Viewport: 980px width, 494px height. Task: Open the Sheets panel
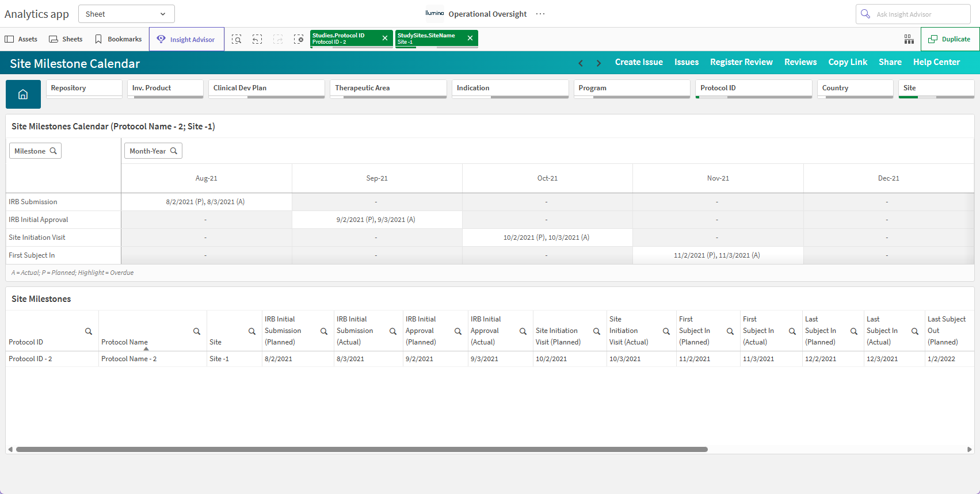[x=66, y=39]
